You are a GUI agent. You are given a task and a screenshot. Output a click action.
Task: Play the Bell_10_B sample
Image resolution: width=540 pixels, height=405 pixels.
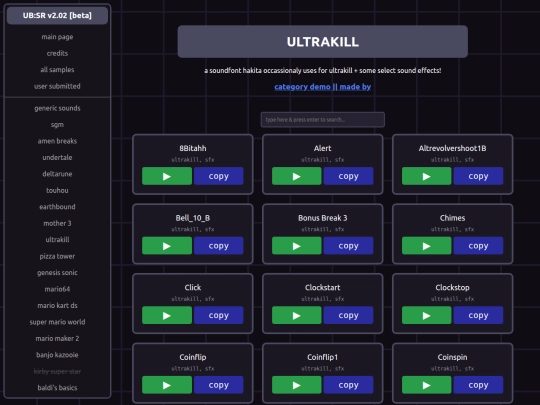click(167, 246)
